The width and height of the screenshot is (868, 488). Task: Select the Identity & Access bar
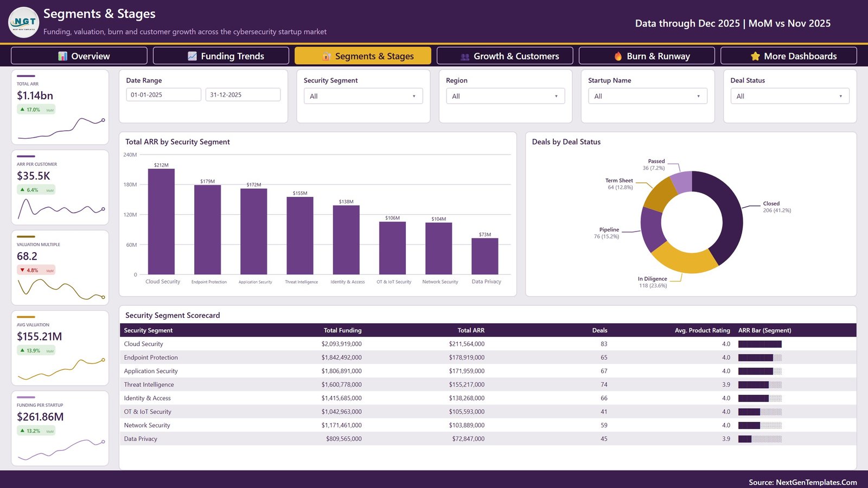pos(346,240)
